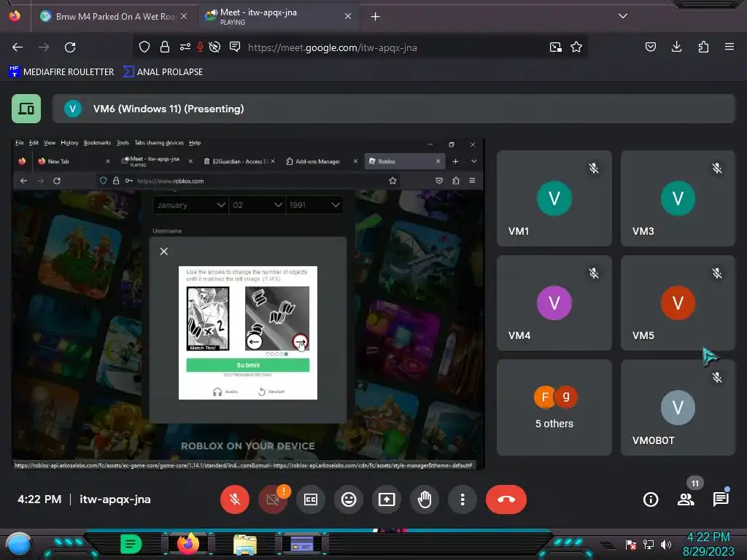This screenshot has height=560, width=747.
Task: Open the green notes app on taskbar
Action: click(131, 544)
